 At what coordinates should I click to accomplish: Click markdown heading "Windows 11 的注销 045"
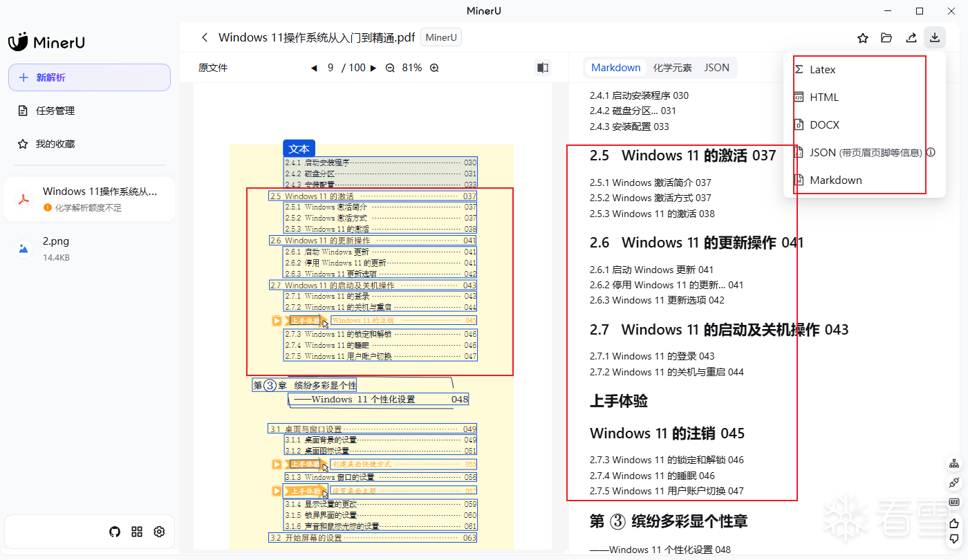(667, 433)
